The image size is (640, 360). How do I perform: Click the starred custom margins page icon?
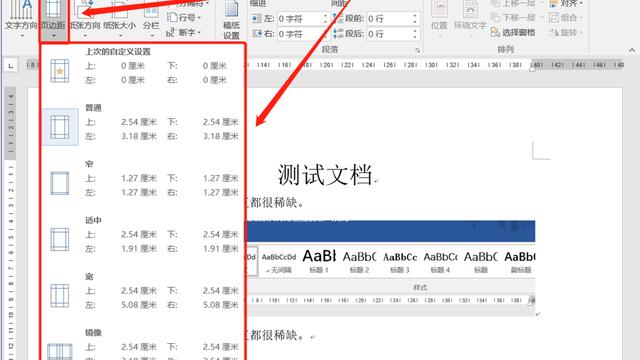pyautogui.click(x=60, y=71)
